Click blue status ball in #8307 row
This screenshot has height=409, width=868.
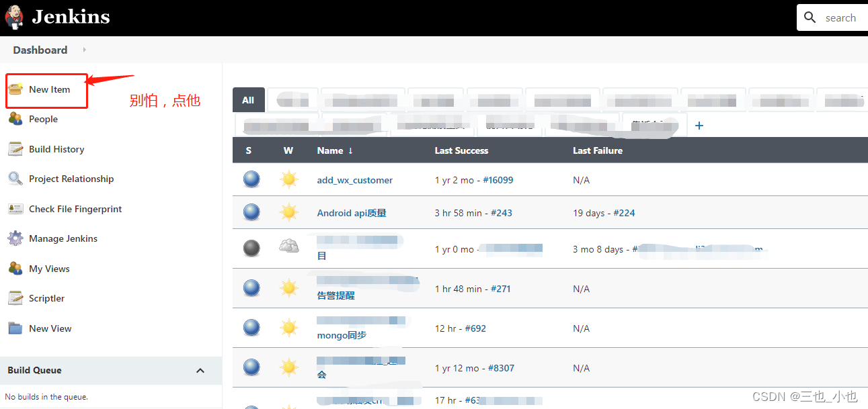(x=251, y=367)
